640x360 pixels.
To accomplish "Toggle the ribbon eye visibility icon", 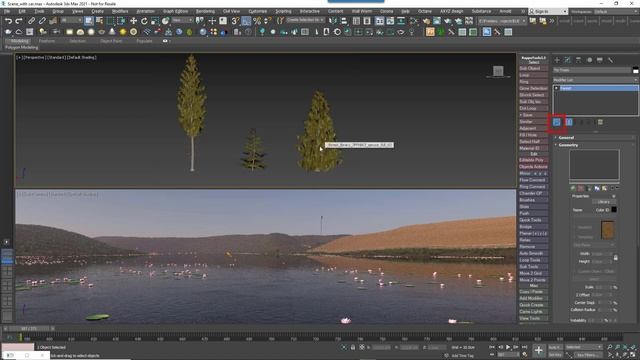I will click(165, 41).
